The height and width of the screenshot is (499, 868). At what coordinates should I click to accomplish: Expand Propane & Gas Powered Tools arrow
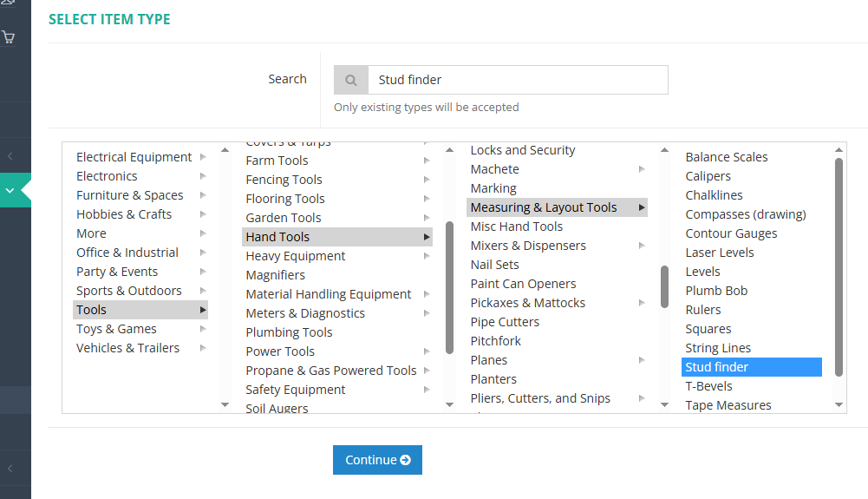[427, 371]
